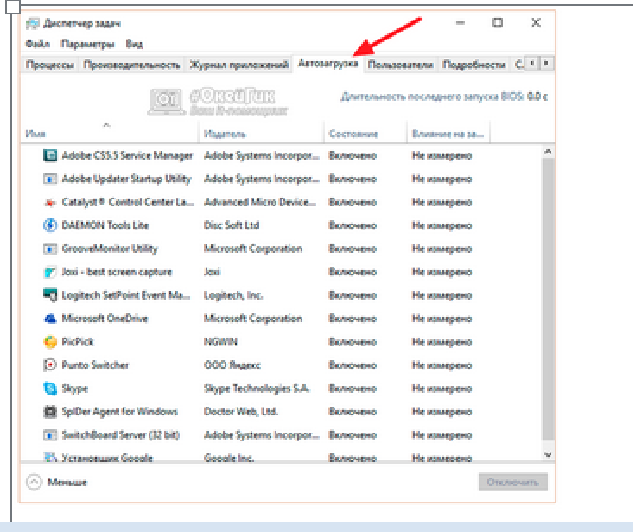Click the vertical scrollbar thumb
Screen dimensions: 633x532
pos(548,300)
